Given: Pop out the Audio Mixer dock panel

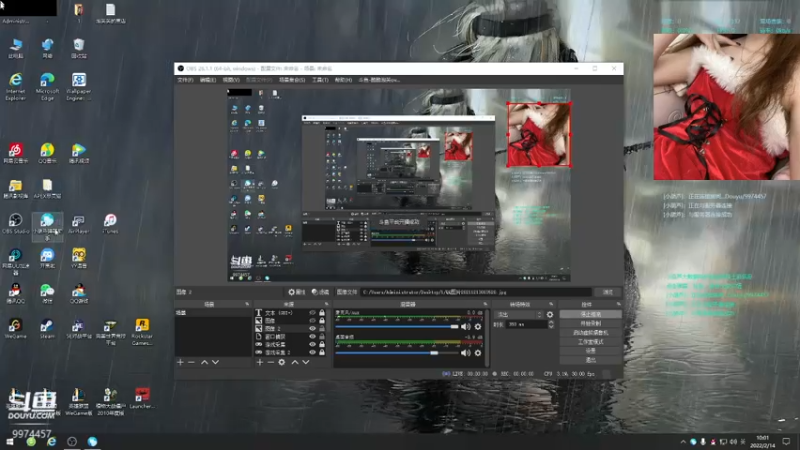Looking at the screenshot, I should (485, 305).
